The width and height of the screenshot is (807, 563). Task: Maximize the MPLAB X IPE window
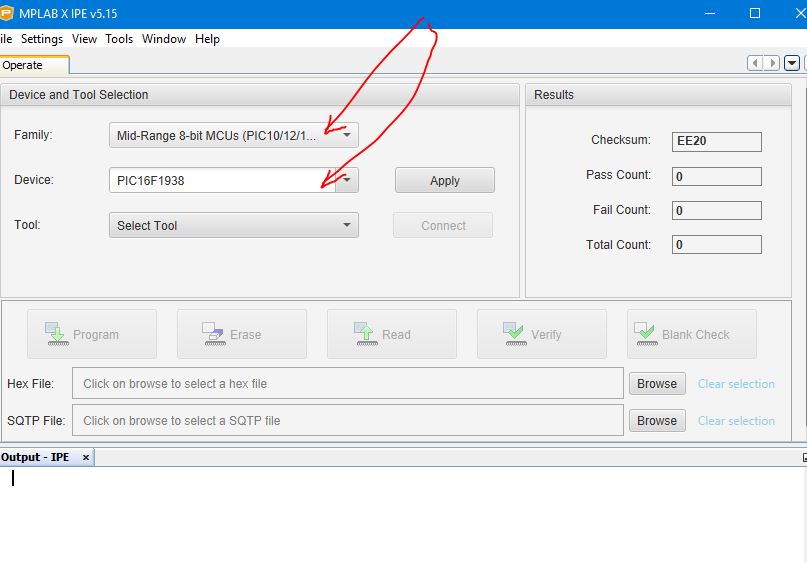755,13
